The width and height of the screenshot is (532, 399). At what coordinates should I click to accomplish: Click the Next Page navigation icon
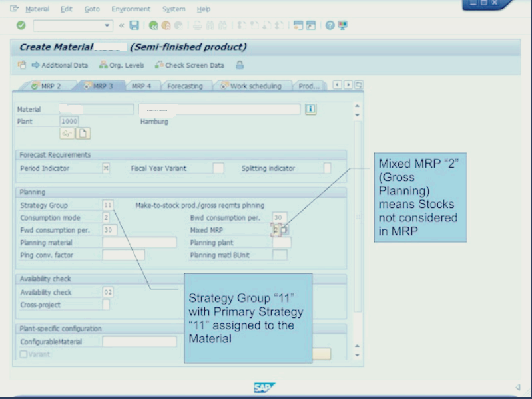click(x=266, y=25)
